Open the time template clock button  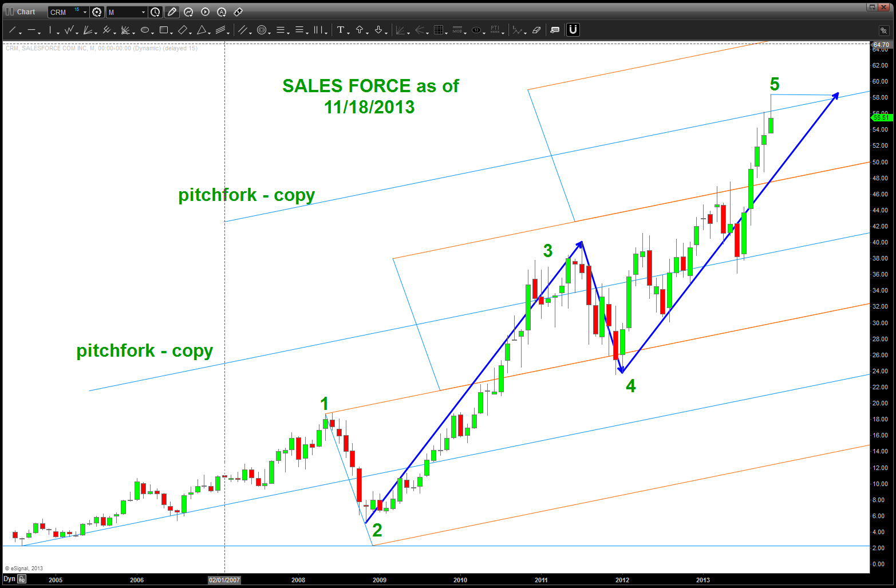pos(155,12)
